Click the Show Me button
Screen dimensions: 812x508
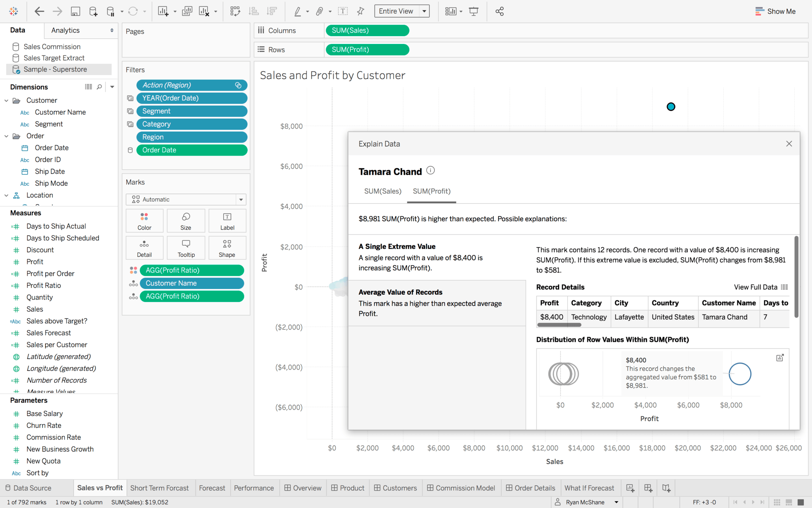click(x=775, y=11)
